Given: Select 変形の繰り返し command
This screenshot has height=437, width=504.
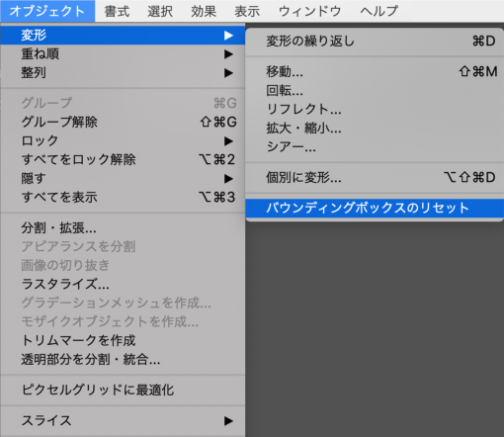Looking at the screenshot, I should click(375, 42).
